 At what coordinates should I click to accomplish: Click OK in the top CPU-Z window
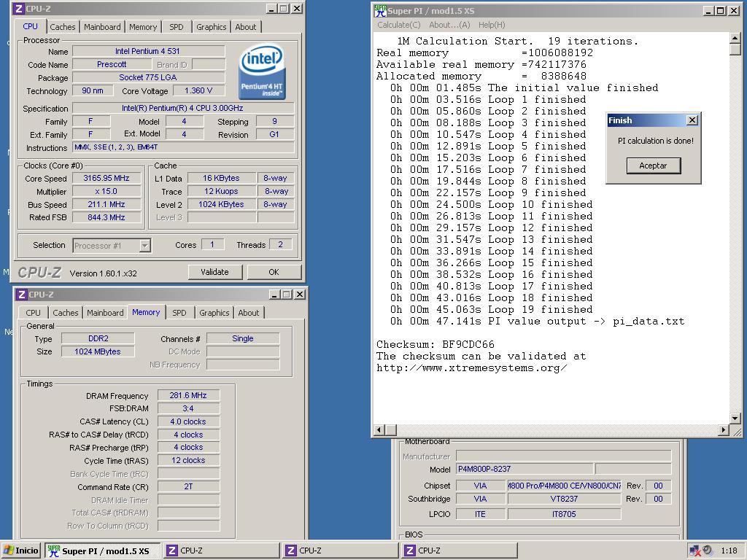click(x=274, y=272)
